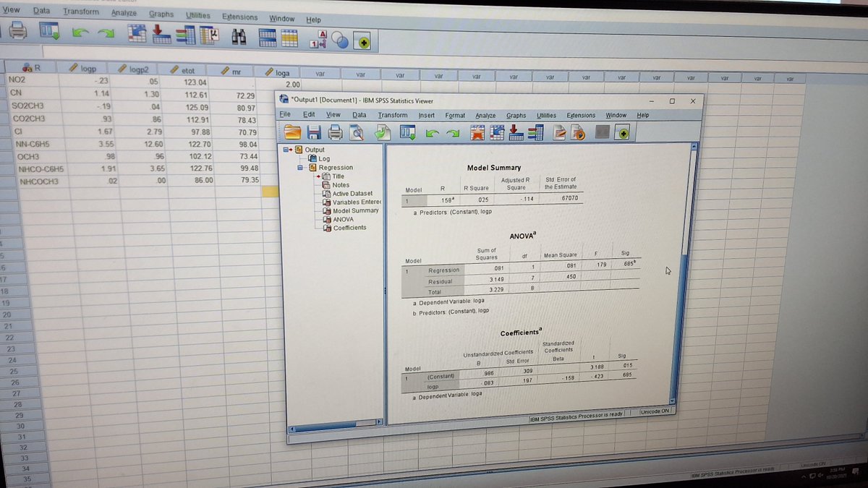Open File menu in Viewer window
This screenshot has width=868, height=488.
(x=285, y=114)
